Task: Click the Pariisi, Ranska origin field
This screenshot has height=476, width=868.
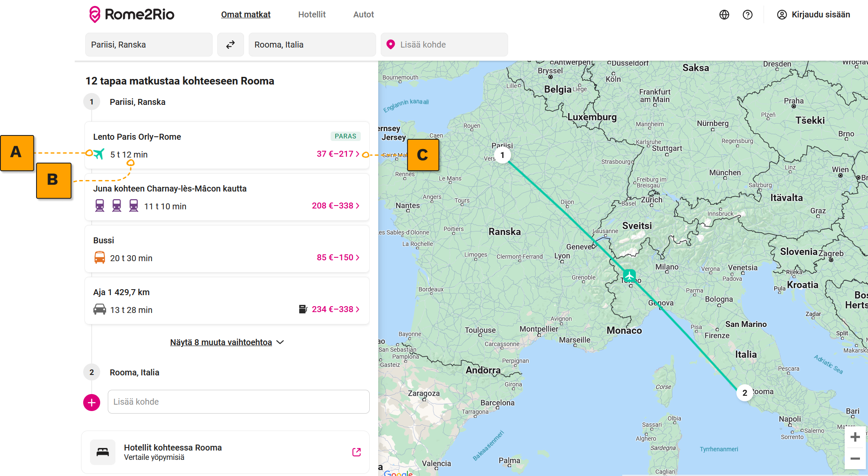Action: click(149, 45)
